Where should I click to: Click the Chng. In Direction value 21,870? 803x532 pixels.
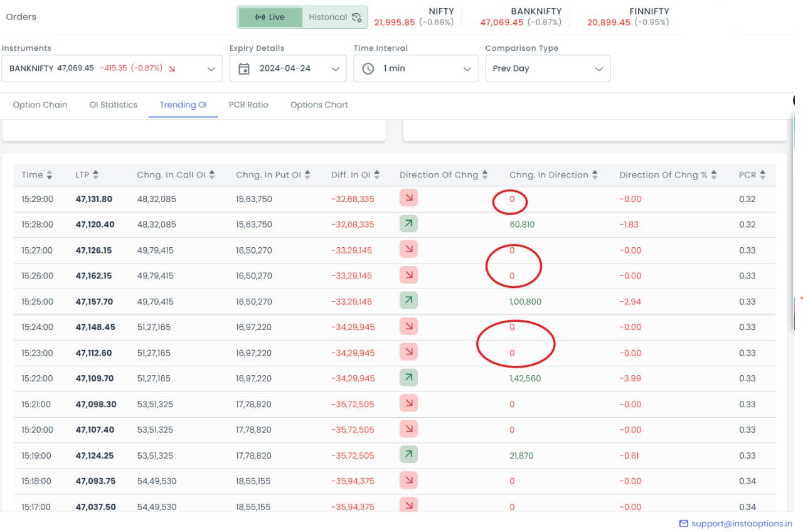[x=521, y=456]
